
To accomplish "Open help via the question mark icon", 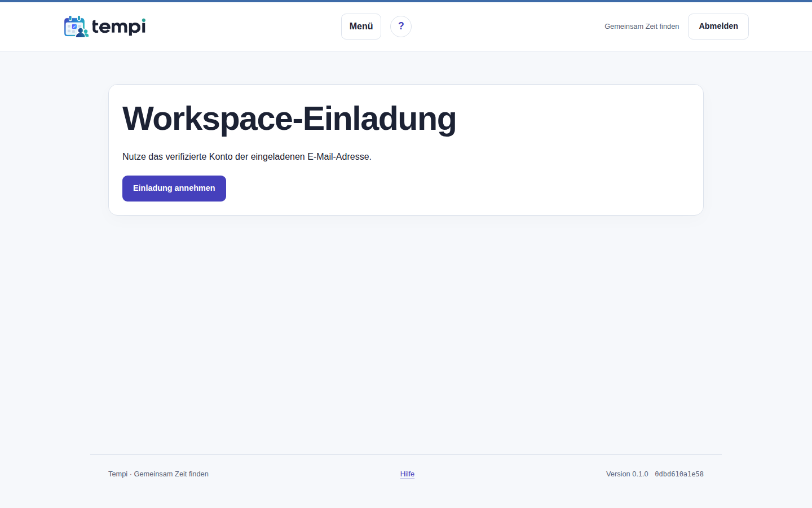I will [401, 27].
